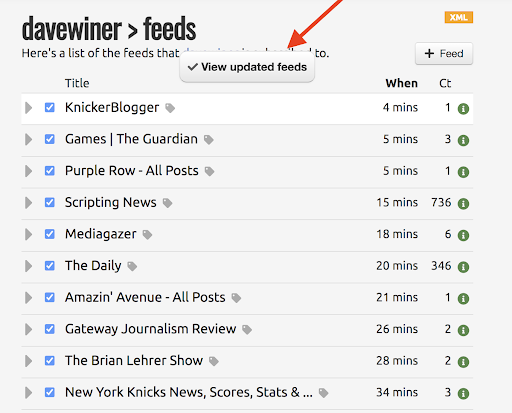Click the Purple Row tag icon
512x413 pixels.
[x=209, y=171]
